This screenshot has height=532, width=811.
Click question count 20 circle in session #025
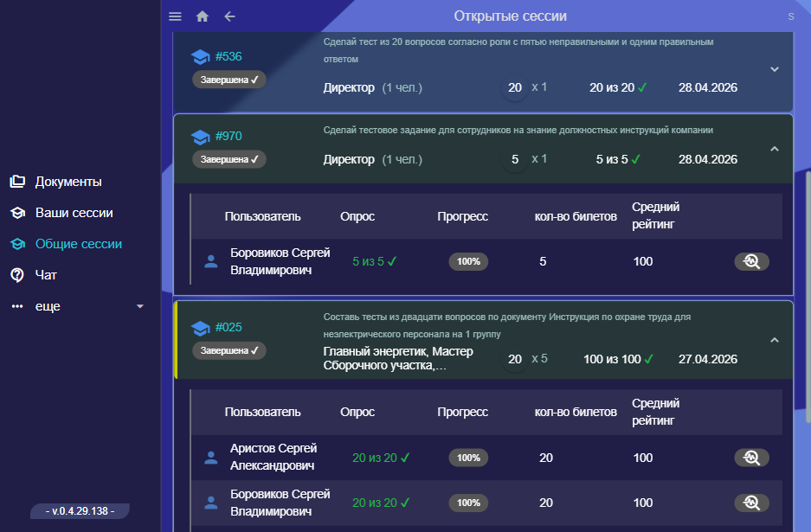[515, 359]
